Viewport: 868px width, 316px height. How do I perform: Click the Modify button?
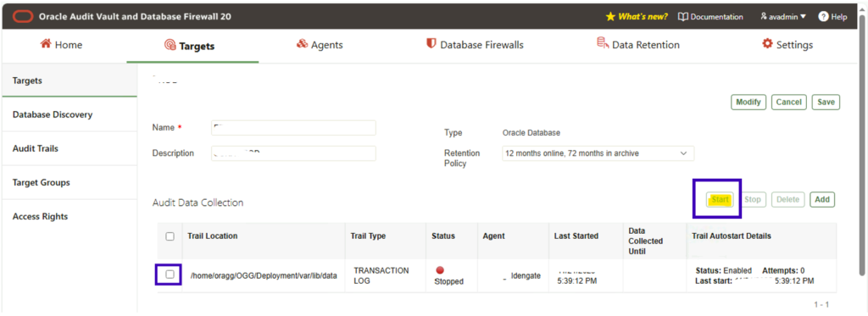748,103
